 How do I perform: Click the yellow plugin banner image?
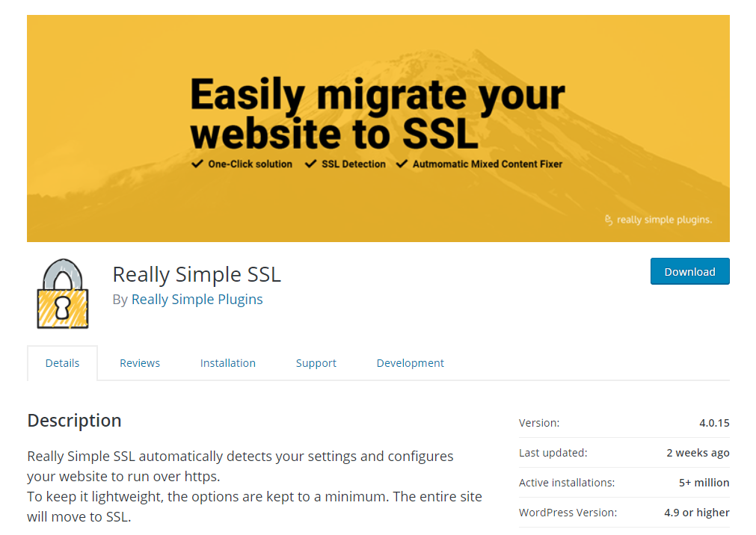click(x=378, y=129)
